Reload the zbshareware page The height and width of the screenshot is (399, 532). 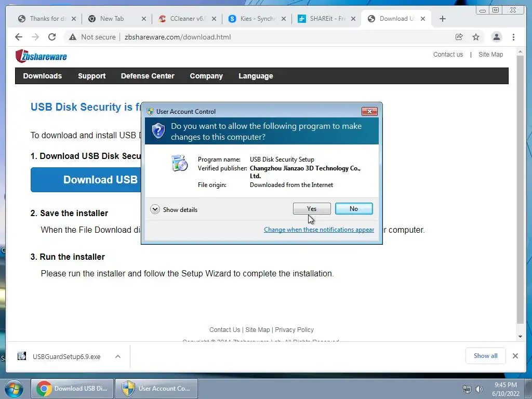(x=52, y=37)
